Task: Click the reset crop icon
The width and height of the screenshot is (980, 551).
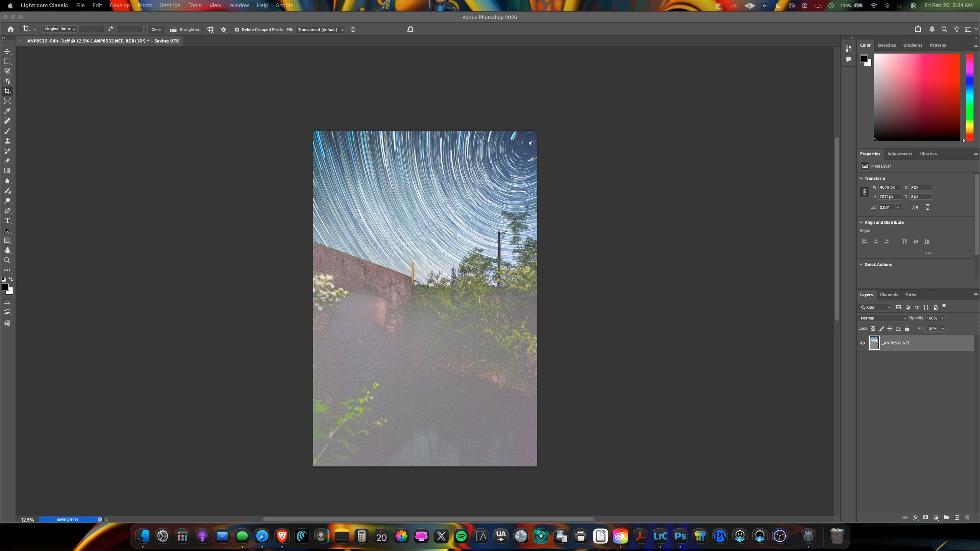Action: coord(410,29)
